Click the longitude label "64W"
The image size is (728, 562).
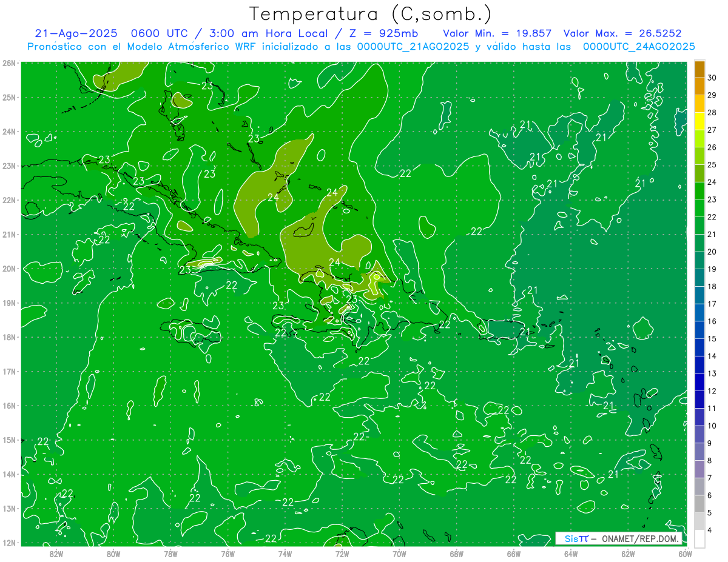click(x=571, y=553)
